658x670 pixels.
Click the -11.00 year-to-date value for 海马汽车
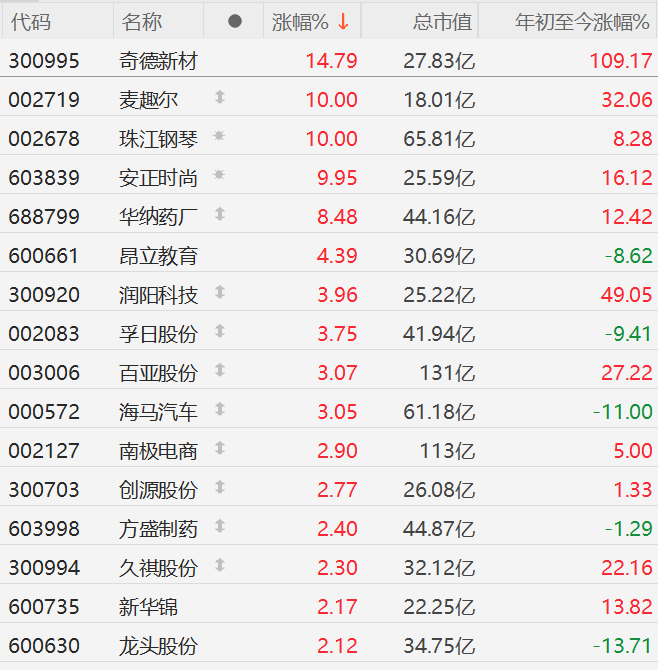click(623, 412)
